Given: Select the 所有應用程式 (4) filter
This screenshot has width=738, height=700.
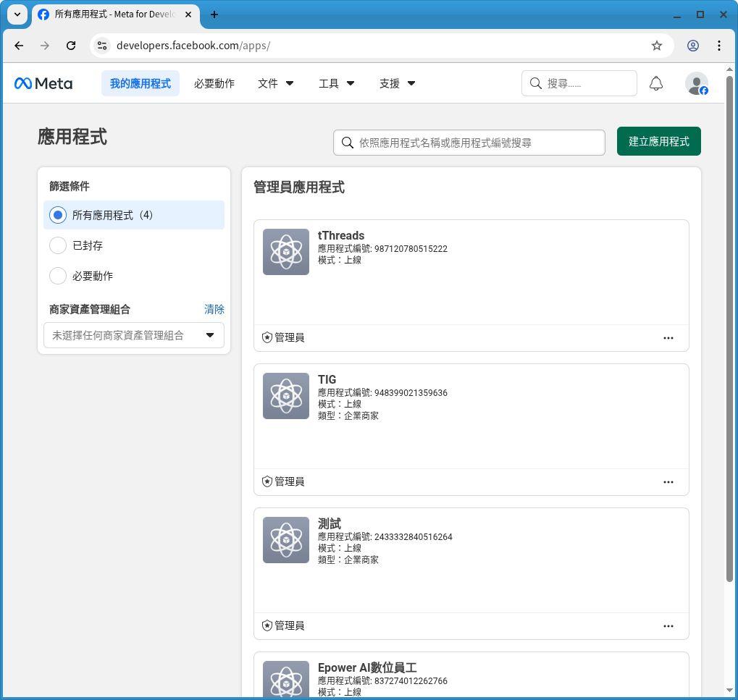Looking at the screenshot, I should (x=134, y=215).
